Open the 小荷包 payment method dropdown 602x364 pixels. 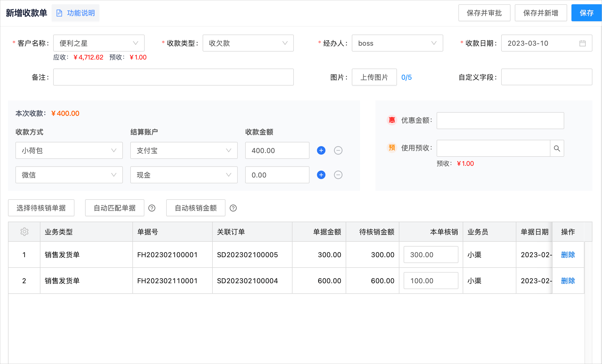[x=69, y=150]
